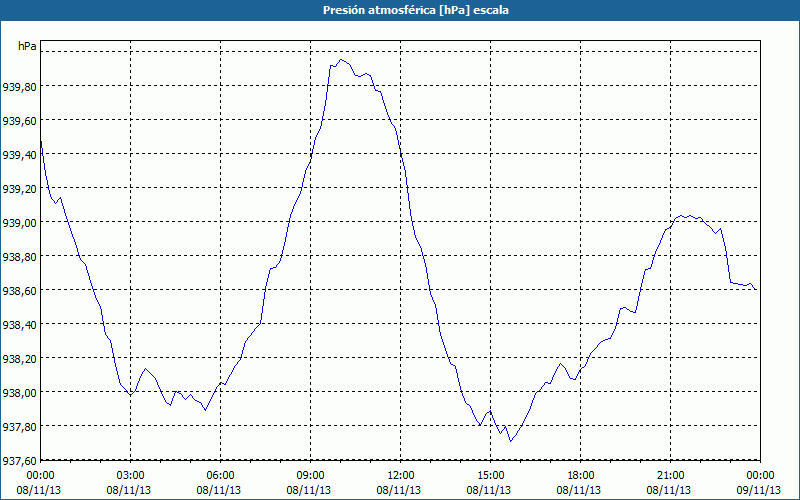This screenshot has height=500, width=800.
Task: Select the 937,80 y-axis label
Action: pos(19,427)
